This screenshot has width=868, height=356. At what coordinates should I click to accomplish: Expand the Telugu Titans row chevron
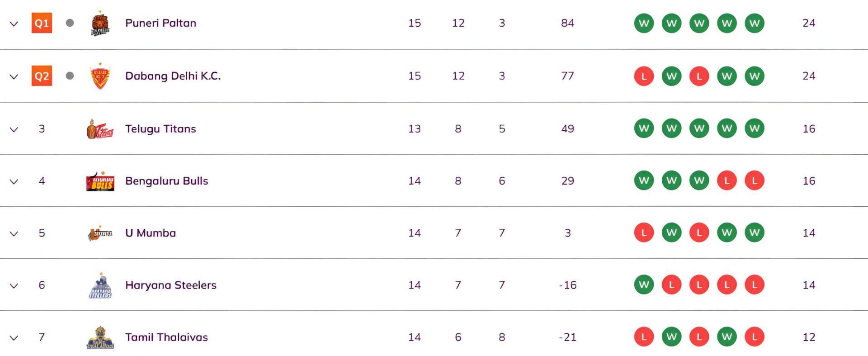(14, 130)
